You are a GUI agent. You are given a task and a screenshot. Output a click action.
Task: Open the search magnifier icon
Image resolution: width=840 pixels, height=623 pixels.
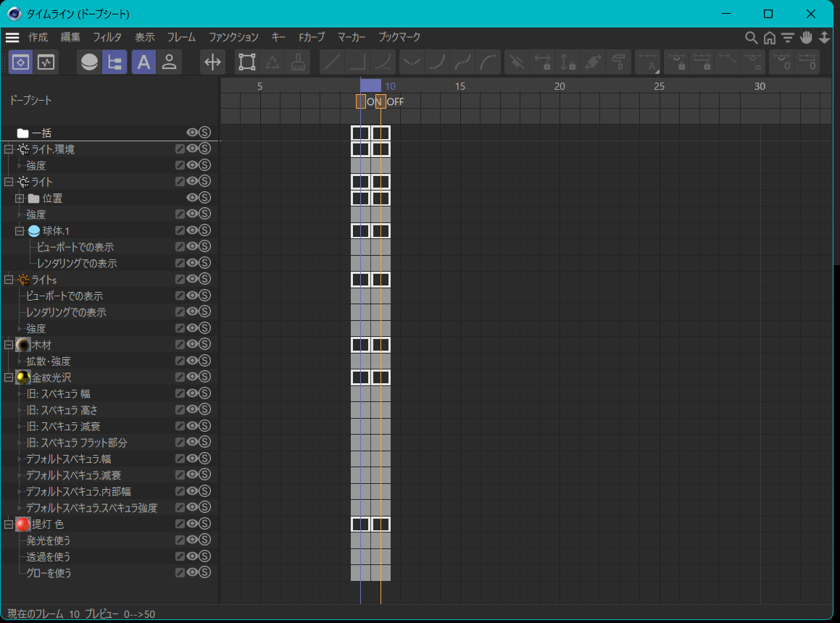click(x=752, y=38)
